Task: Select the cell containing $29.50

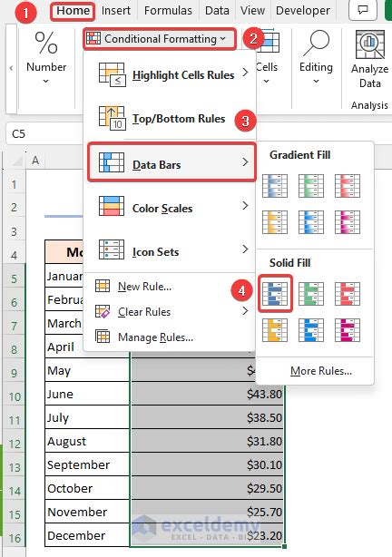Action: pyautogui.click(x=207, y=488)
